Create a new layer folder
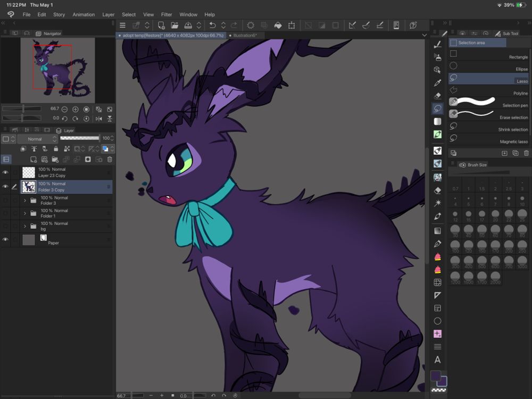Image resolution: width=532 pixels, height=399 pixels. click(x=55, y=160)
